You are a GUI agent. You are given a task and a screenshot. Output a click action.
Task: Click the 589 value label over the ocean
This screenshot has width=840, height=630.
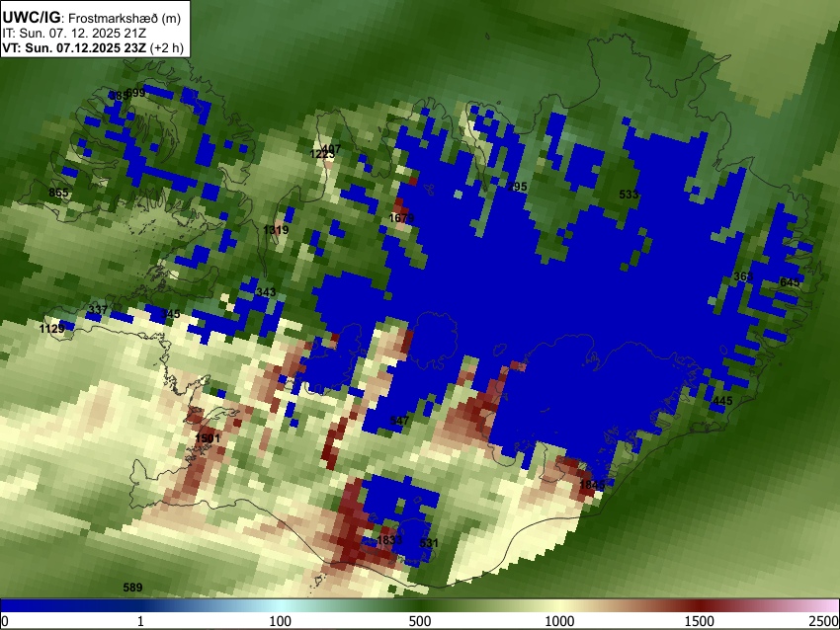pyautogui.click(x=132, y=588)
